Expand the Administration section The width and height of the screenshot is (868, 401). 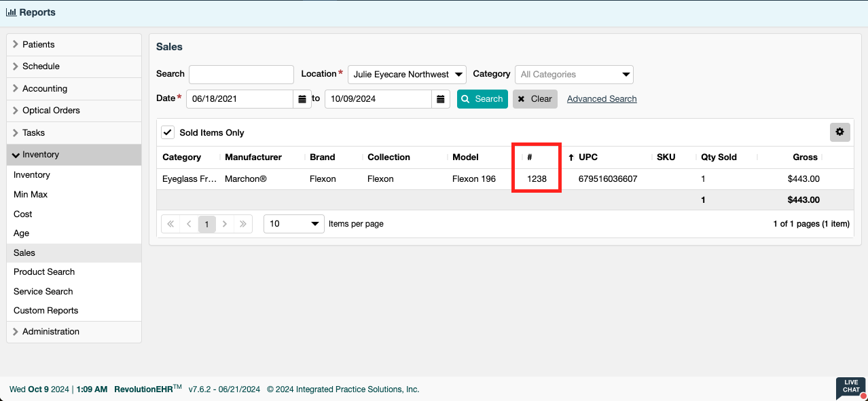pos(51,332)
